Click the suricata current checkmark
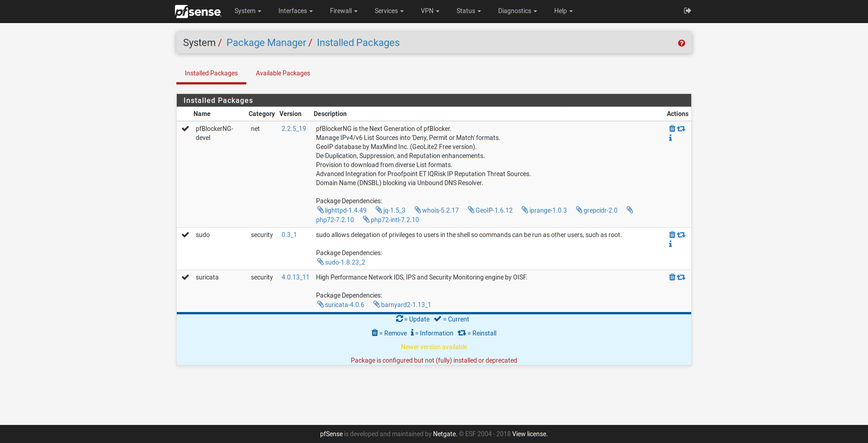868x443 pixels. point(185,277)
